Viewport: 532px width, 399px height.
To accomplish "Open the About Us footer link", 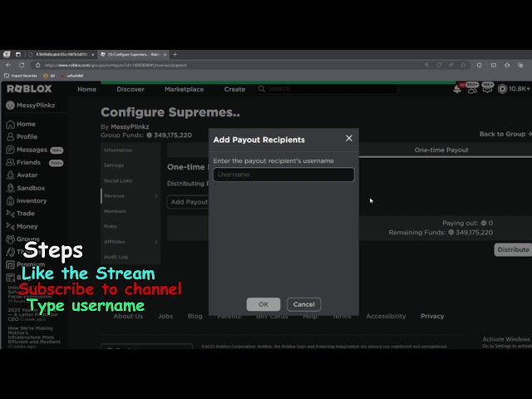I will 128,316.
